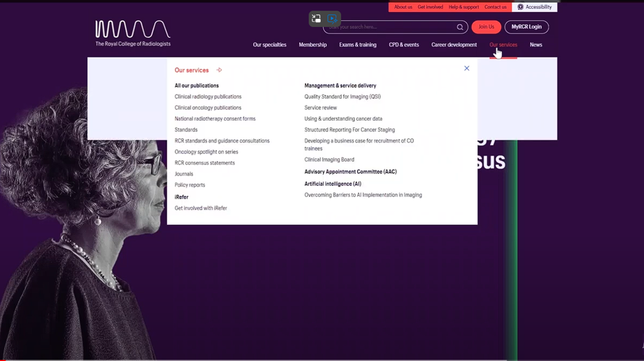Click the search magnifier icon
This screenshot has height=361, width=644.
pos(460,27)
